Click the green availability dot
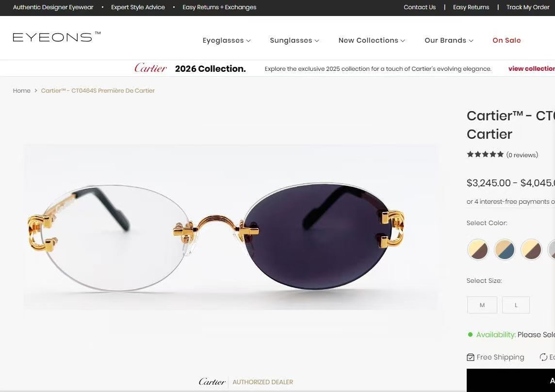This screenshot has width=555, height=392. [470, 334]
